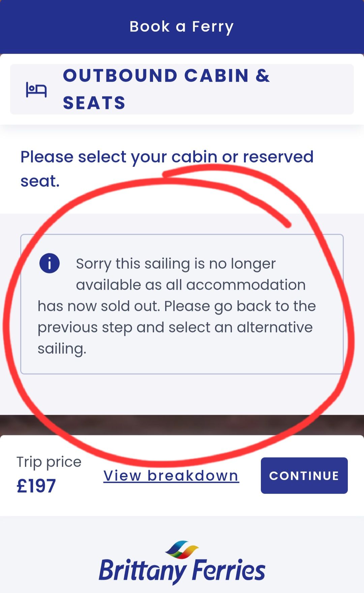Click the bed icon beside Outbound Cabin

tap(36, 90)
